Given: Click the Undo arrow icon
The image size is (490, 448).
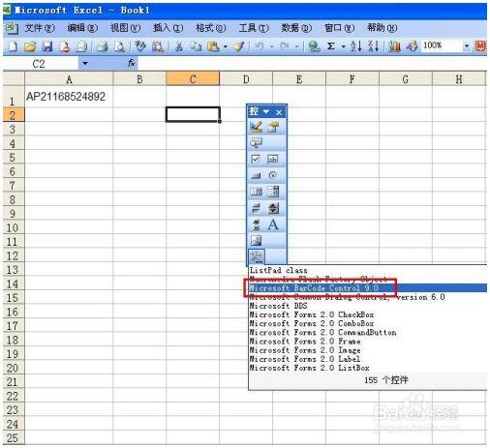Looking at the screenshot, I should click(x=260, y=46).
